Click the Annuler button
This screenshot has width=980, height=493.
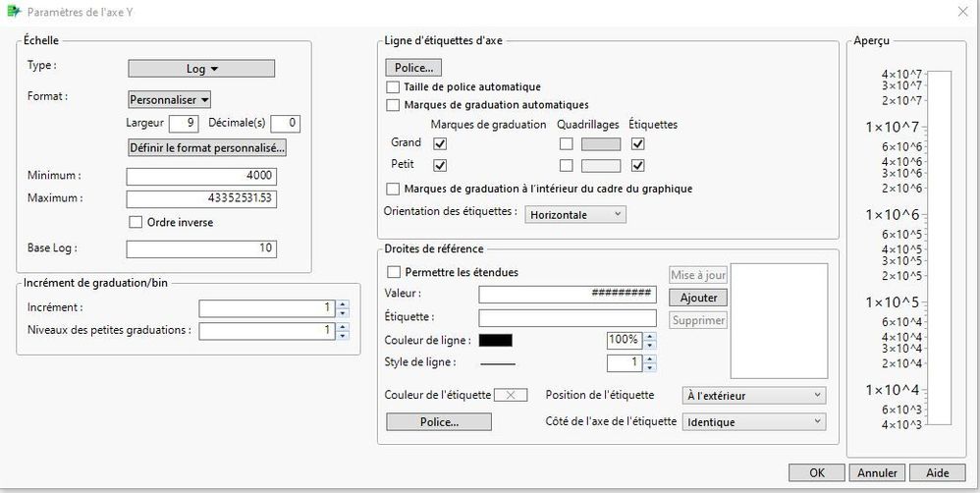pos(877,473)
